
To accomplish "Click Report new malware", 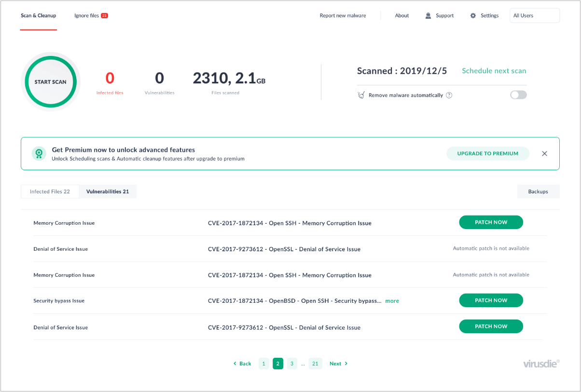I will [x=343, y=15].
